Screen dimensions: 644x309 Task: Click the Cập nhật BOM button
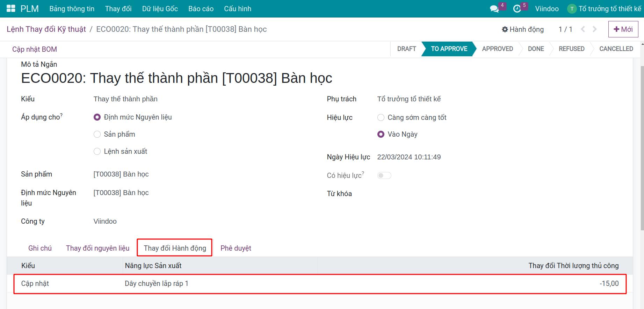[x=35, y=49]
